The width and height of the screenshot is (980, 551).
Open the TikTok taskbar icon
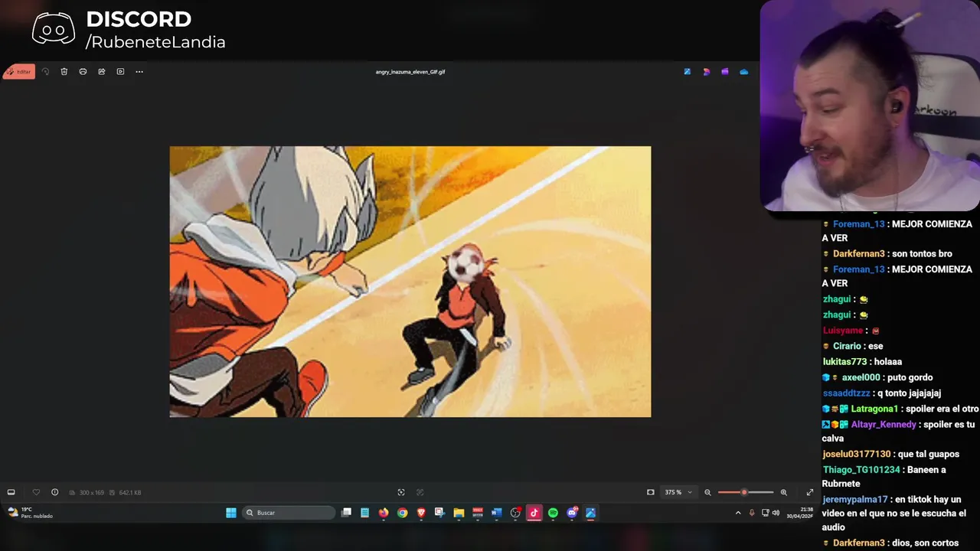click(534, 513)
